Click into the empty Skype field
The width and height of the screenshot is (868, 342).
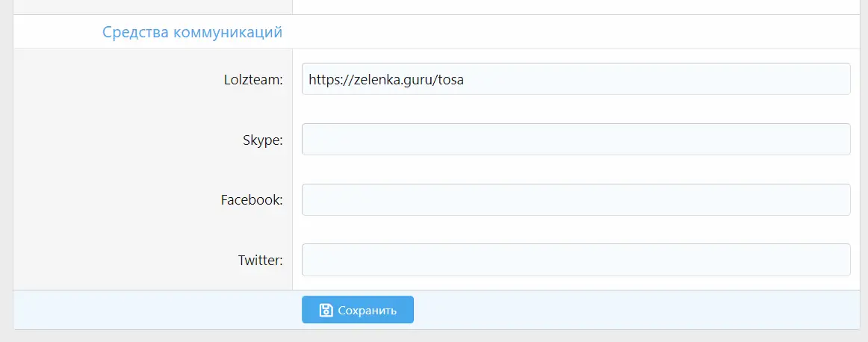tap(575, 140)
